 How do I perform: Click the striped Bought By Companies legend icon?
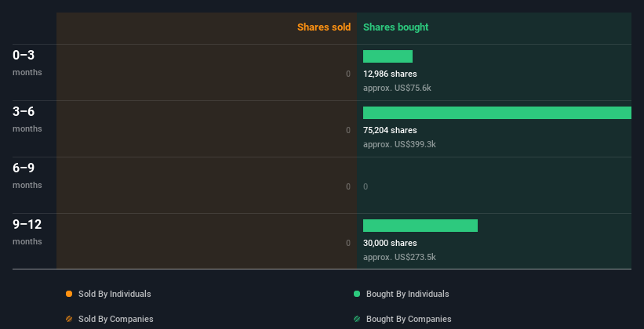pyautogui.click(x=356, y=319)
